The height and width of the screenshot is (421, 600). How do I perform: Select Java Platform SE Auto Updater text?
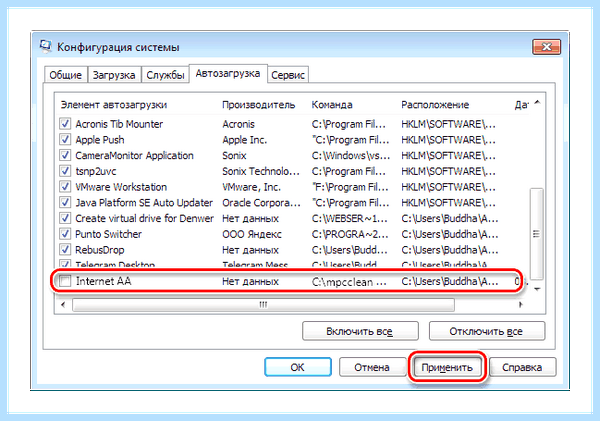[144, 202]
